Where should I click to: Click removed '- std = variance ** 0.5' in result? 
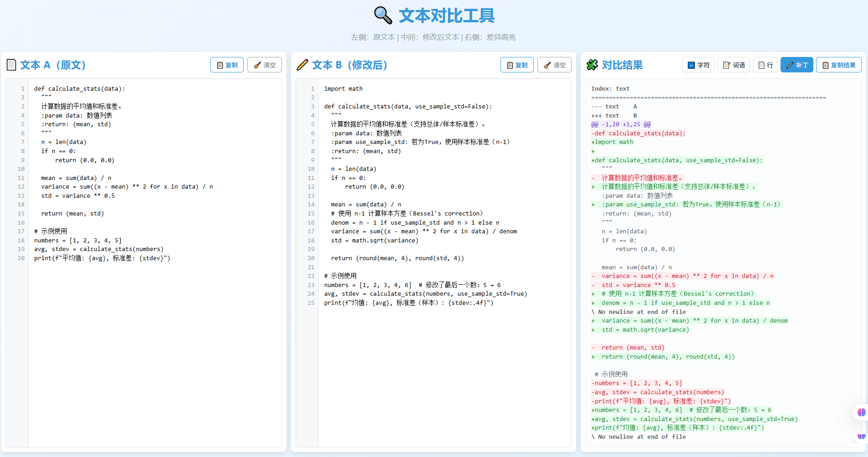pyautogui.click(x=633, y=285)
